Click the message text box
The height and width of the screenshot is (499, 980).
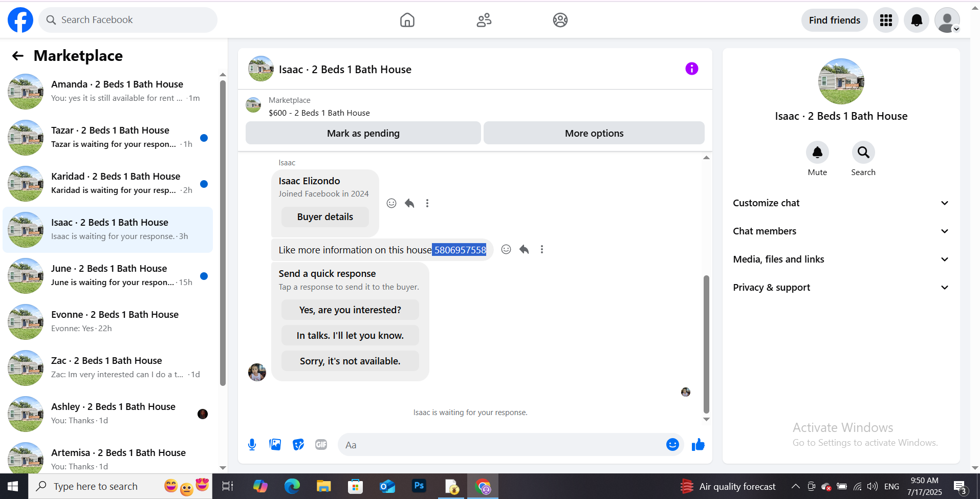[502, 445]
